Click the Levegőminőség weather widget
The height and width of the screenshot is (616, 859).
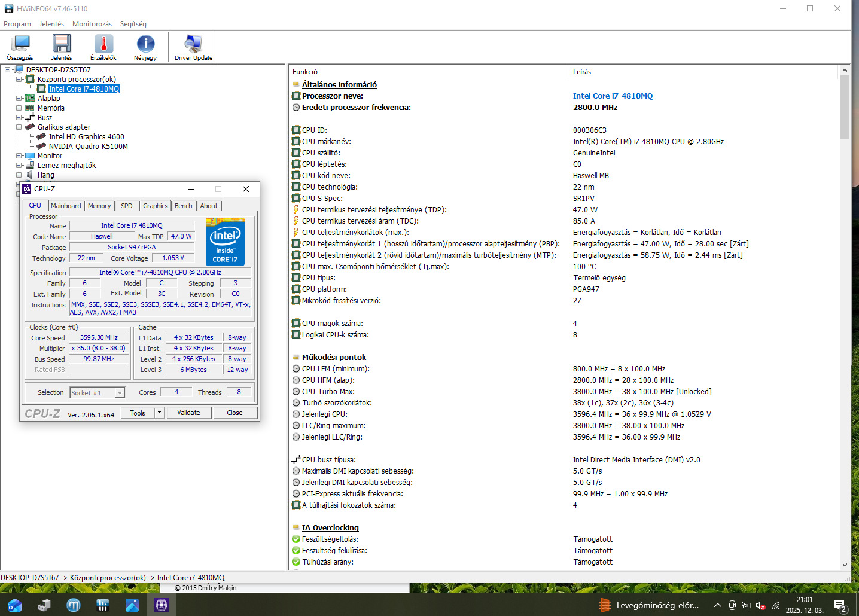pyautogui.click(x=649, y=605)
